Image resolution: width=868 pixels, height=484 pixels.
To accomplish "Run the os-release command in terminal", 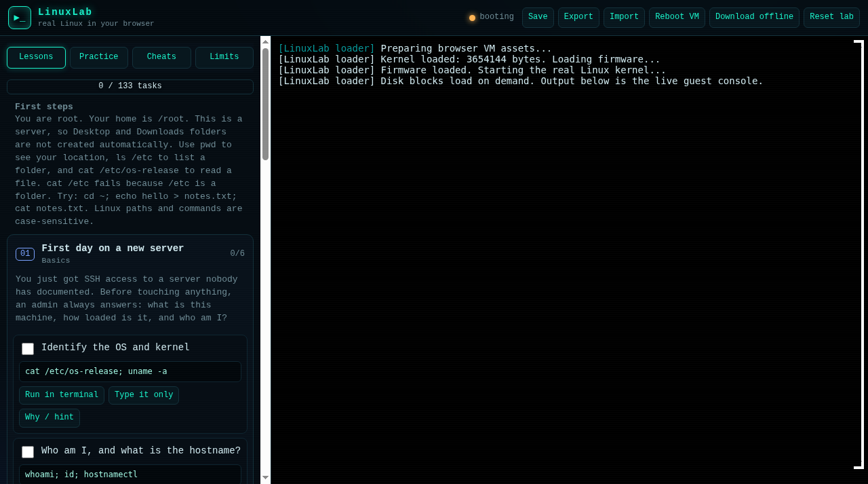I will (x=62, y=395).
